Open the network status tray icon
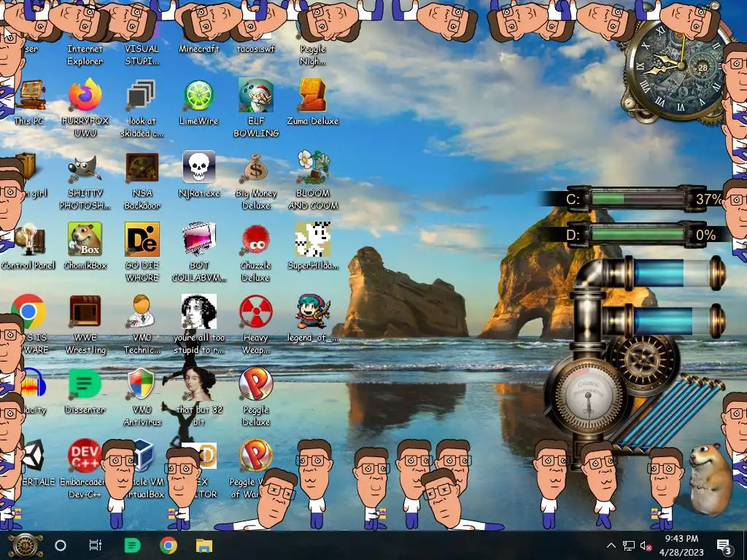The width and height of the screenshot is (747, 560). click(x=629, y=545)
